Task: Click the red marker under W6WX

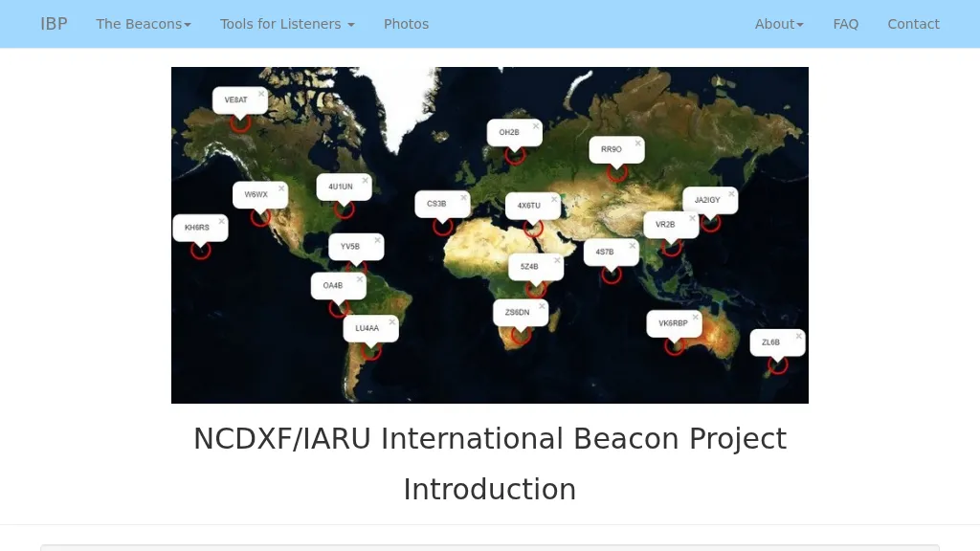Action: pos(260,217)
